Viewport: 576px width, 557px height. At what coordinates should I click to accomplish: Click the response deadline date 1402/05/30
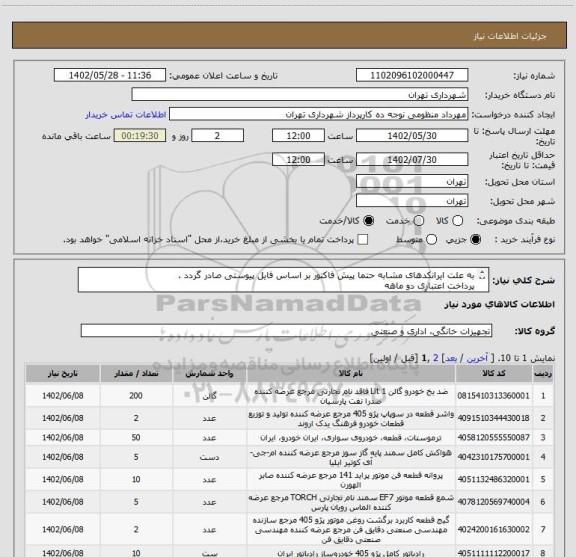point(412,136)
